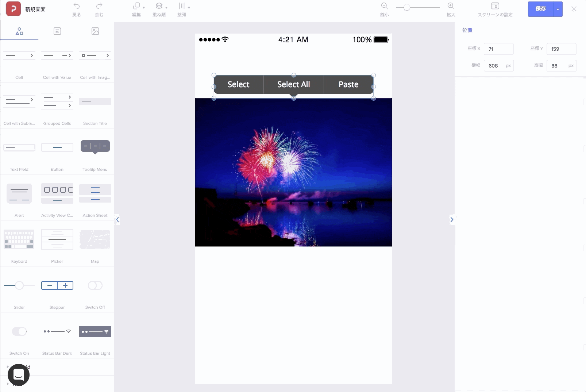Open the chat support bubble

pos(19,375)
